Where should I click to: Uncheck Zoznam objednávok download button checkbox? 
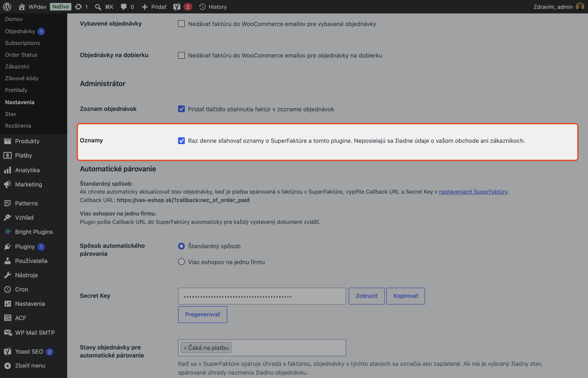click(x=181, y=109)
